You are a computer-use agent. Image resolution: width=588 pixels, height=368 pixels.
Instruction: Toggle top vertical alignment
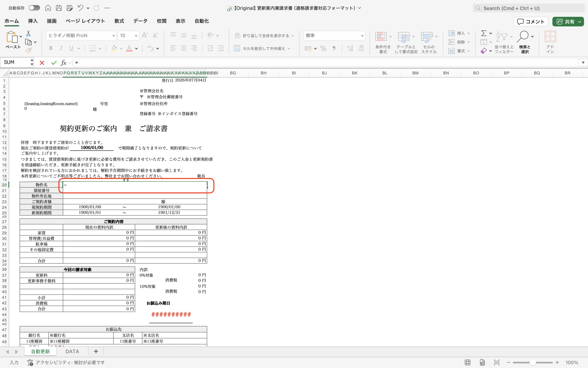pos(173,35)
